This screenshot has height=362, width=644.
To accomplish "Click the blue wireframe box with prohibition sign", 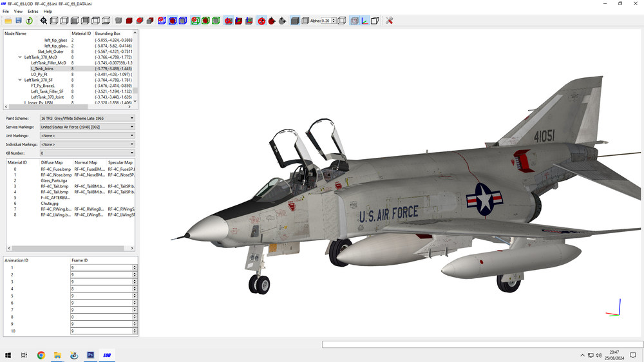I will click(x=162, y=21).
